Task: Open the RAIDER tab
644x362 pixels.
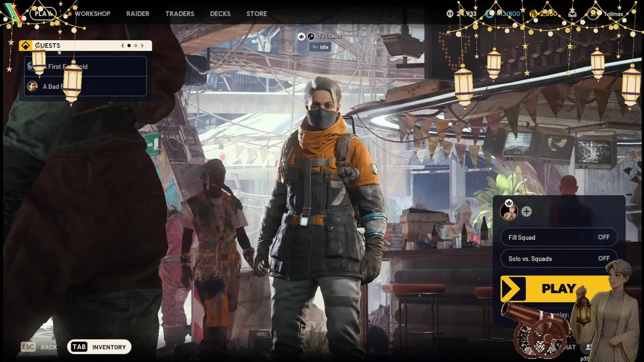Action: pyautogui.click(x=138, y=14)
